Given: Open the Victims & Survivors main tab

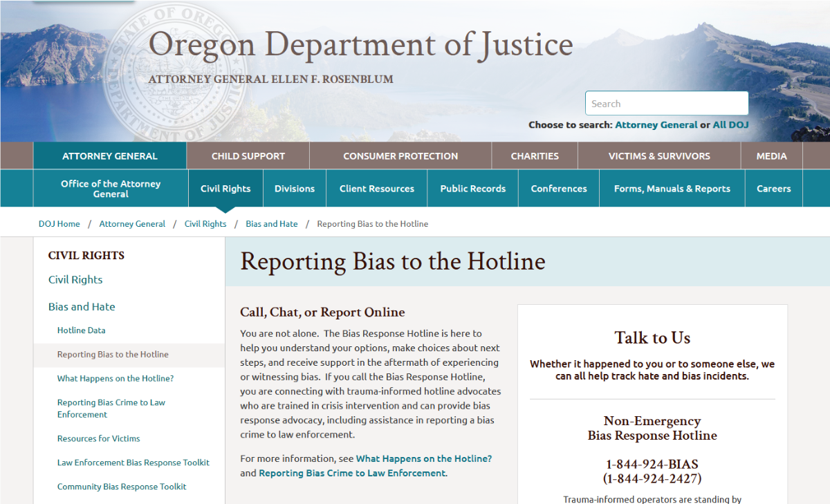Looking at the screenshot, I should tap(659, 156).
